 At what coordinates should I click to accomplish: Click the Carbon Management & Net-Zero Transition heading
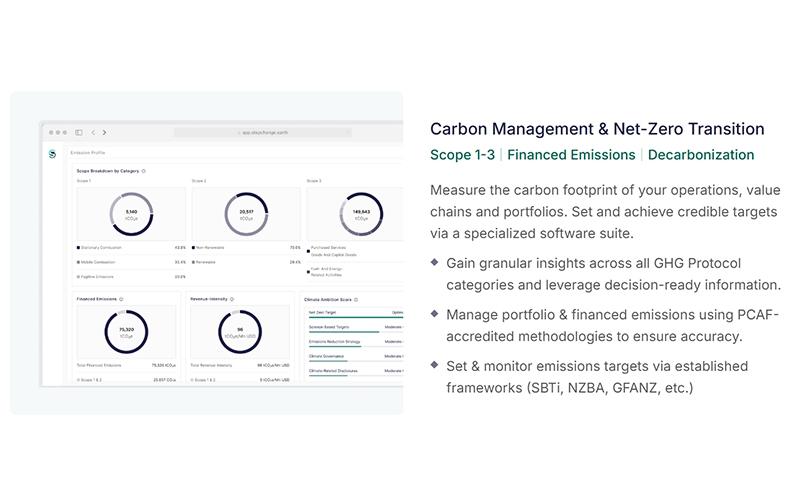[597, 129]
